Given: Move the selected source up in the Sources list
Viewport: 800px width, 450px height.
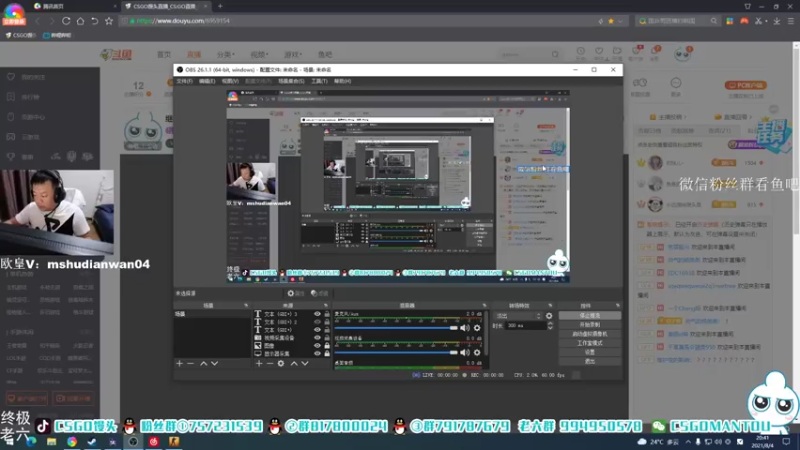Looking at the screenshot, I should click(294, 363).
